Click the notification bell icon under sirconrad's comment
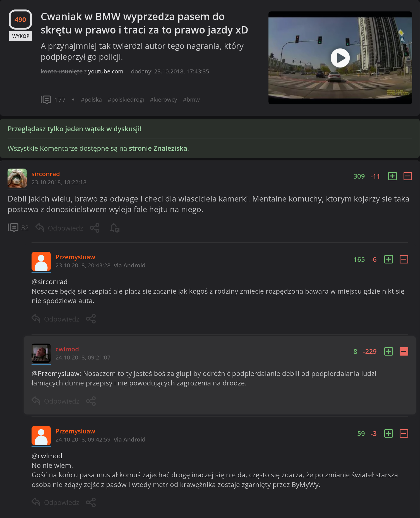420x518 pixels. 114,228
